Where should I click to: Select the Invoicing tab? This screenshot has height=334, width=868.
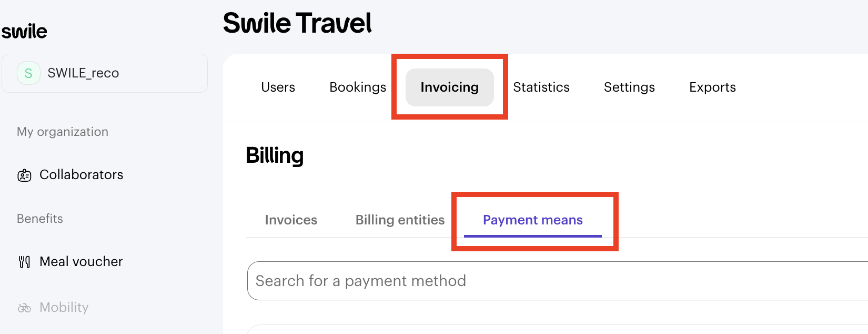click(x=449, y=87)
